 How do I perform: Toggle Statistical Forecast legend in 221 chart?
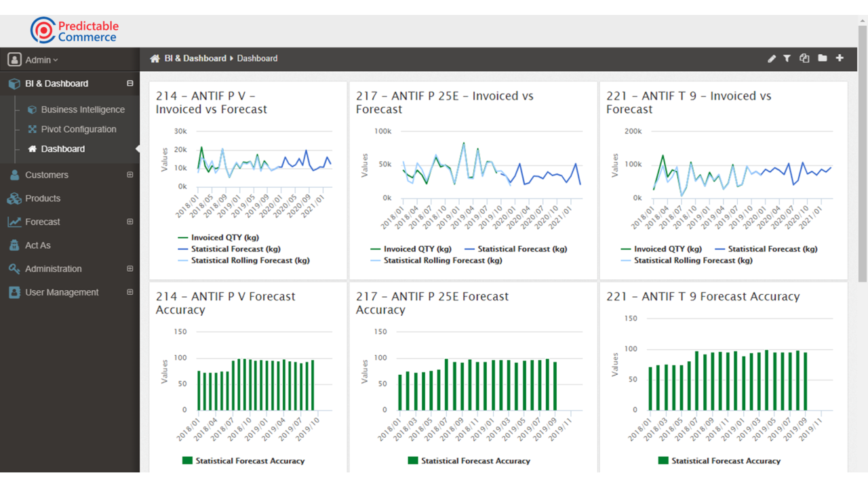click(x=766, y=249)
